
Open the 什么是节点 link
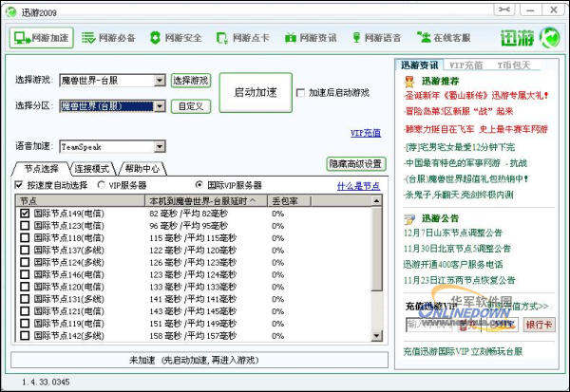359,186
